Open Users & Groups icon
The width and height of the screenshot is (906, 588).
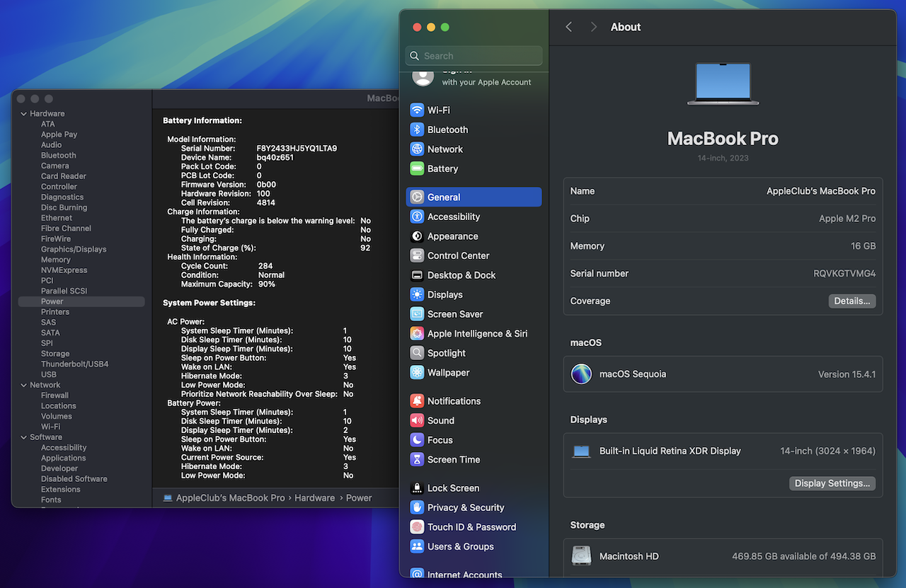[x=417, y=546]
